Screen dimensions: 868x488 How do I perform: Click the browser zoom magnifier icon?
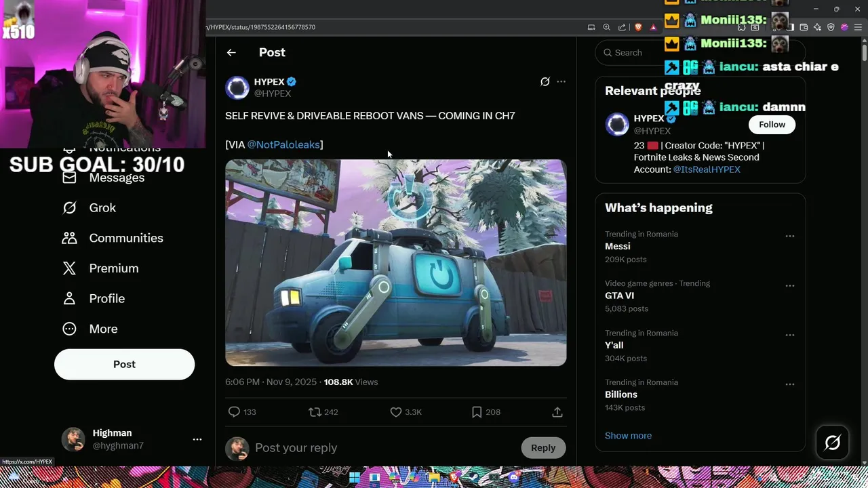(606, 27)
